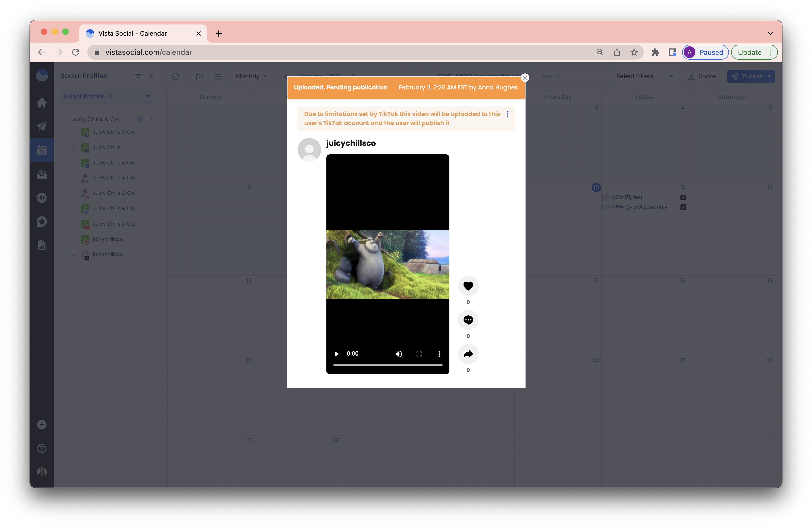Click browser share page icon
The height and width of the screenshot is (527, 812).
[x=617, y=52]
